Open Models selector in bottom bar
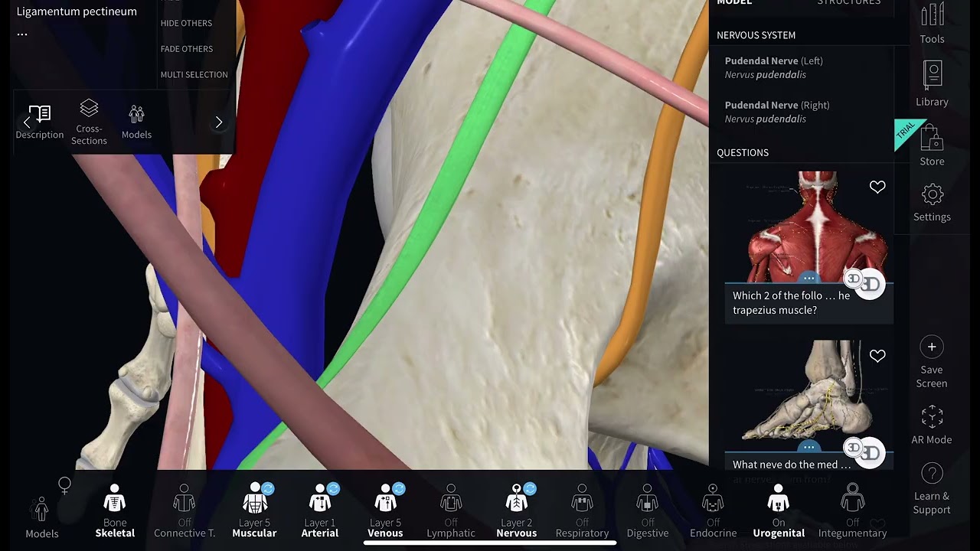The height and width of the screenshot is (551, 980). (x=41, y=518)
